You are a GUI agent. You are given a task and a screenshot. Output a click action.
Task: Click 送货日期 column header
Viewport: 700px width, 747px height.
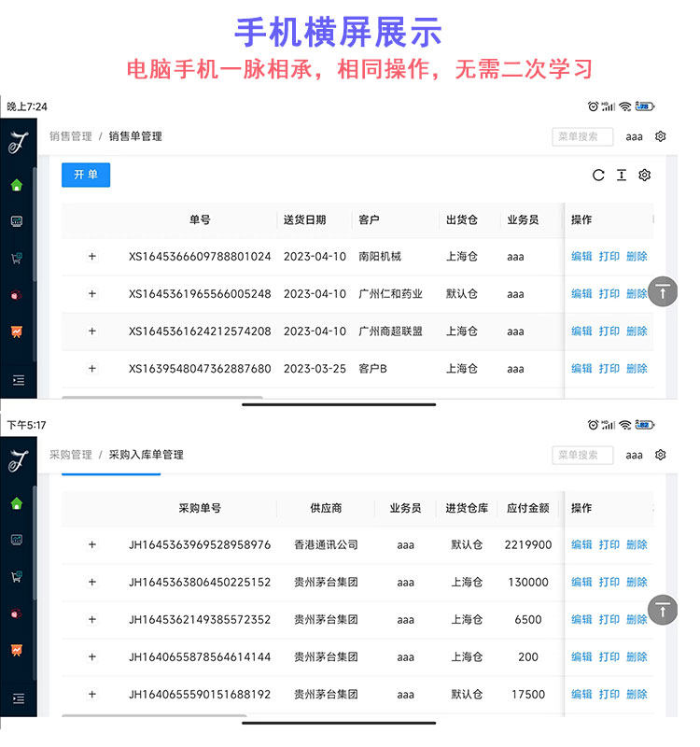coord(305,219)
